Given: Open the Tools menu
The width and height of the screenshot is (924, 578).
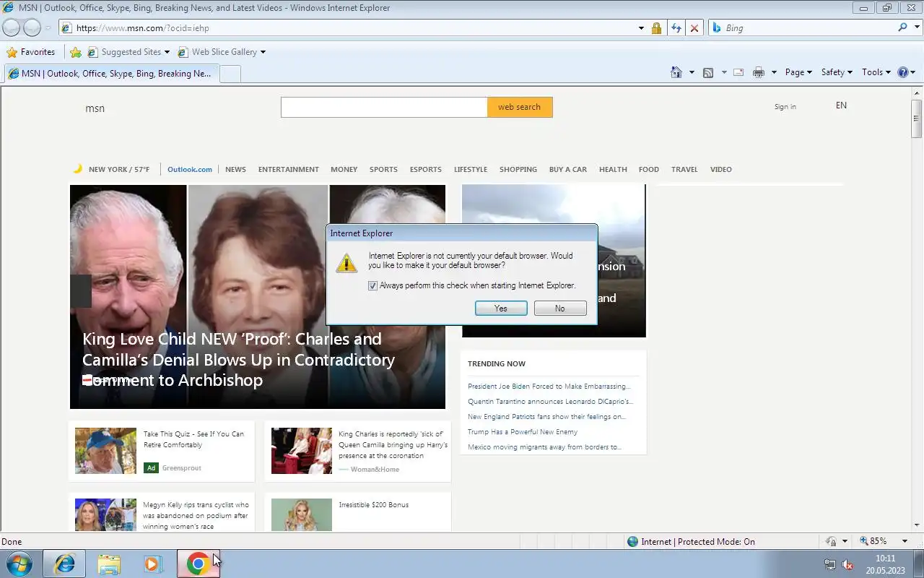Looking at the screenshot, I should click(x=876, y=72).
